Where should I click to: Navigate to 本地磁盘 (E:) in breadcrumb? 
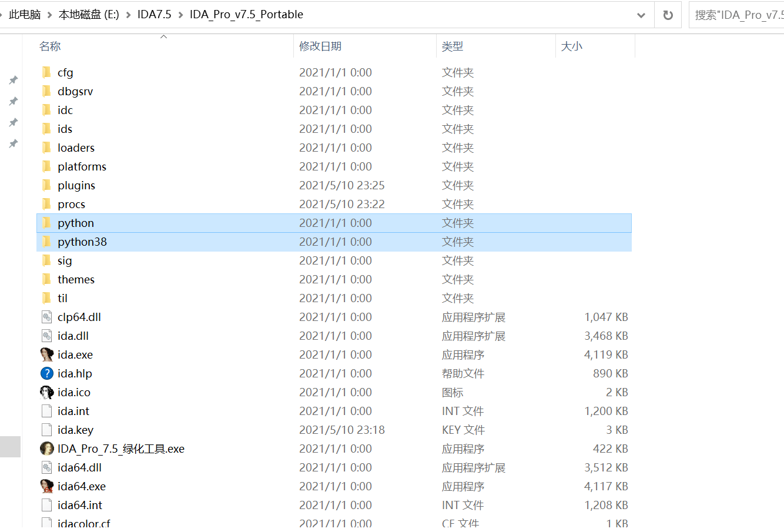click(x=89, y=15)
